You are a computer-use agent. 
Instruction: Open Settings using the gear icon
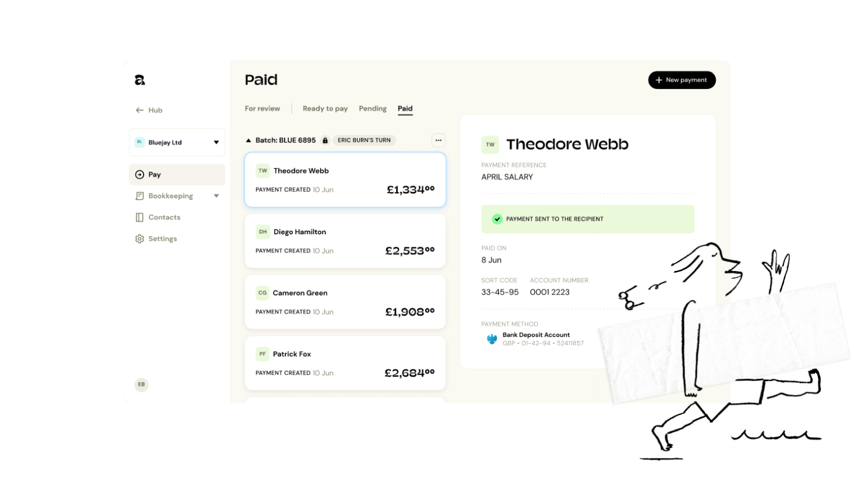(140, 238)
